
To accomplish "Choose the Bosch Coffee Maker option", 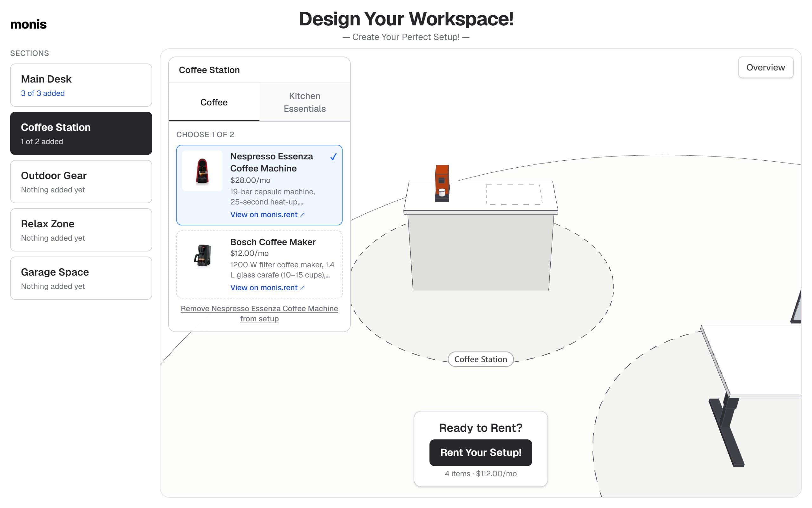I will pos(259,264).
